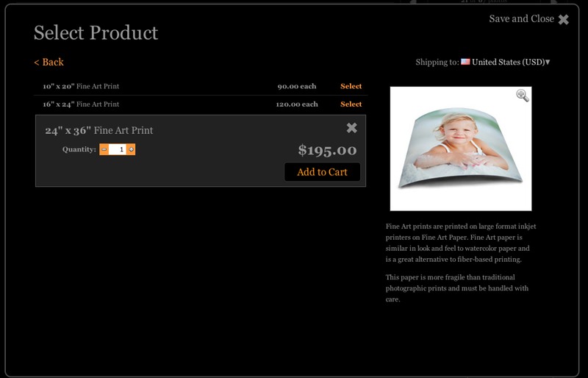Go back with the Back link

[x=49, y=62]
